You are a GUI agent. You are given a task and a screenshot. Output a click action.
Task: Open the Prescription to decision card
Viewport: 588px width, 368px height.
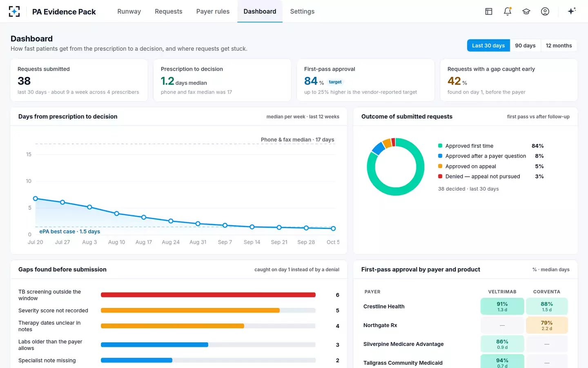222,80
